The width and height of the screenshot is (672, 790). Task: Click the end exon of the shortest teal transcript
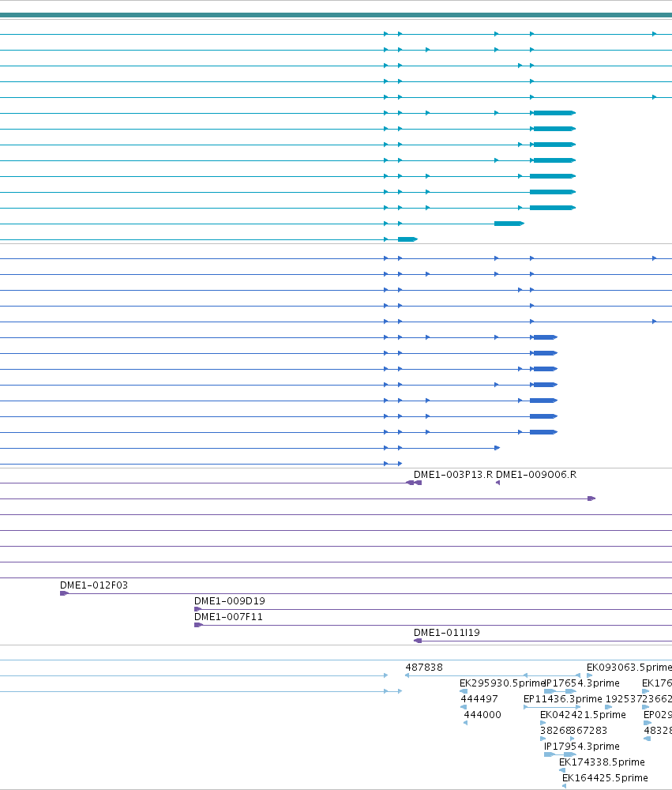(x=407, y=239)
